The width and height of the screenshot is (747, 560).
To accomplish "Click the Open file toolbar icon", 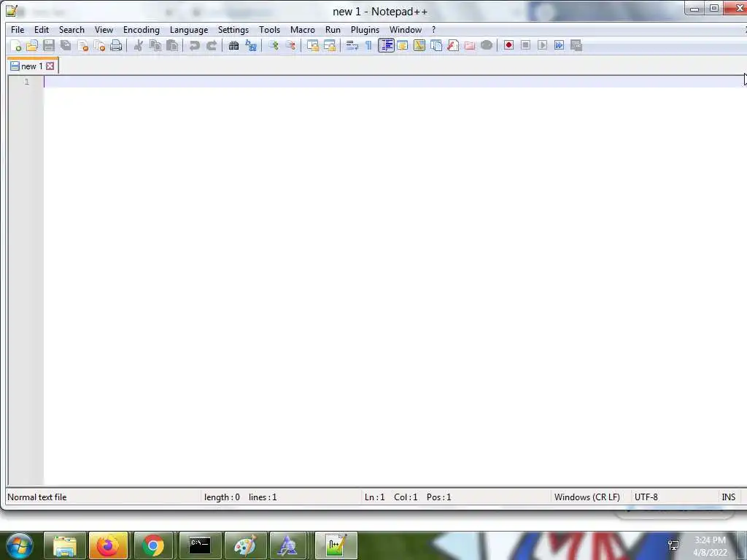I will (x=32, y=46).
